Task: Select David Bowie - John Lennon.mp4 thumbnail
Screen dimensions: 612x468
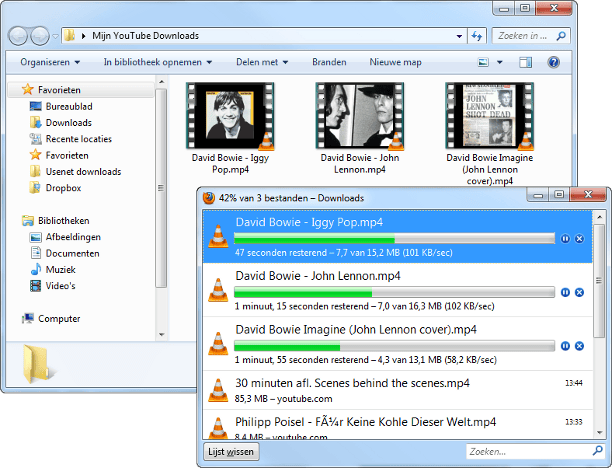Action: (x=359, y=116)
